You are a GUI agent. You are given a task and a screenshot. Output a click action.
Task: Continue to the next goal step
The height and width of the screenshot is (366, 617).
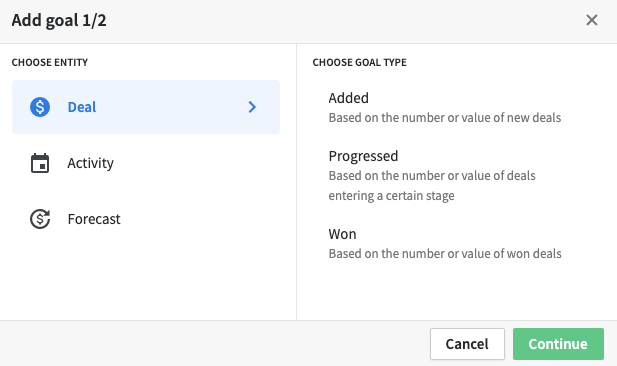click(558, 344)
